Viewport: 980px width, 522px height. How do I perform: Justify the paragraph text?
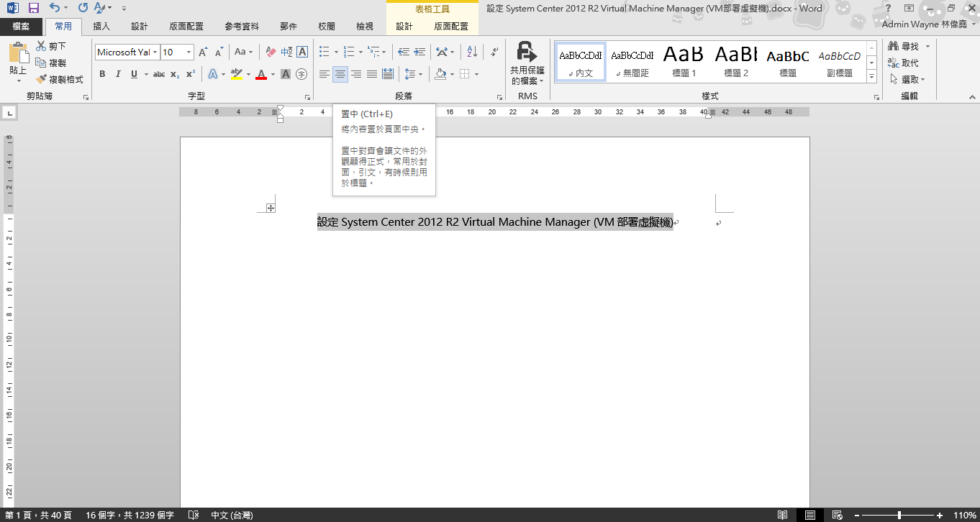click(x=372, y=74)
